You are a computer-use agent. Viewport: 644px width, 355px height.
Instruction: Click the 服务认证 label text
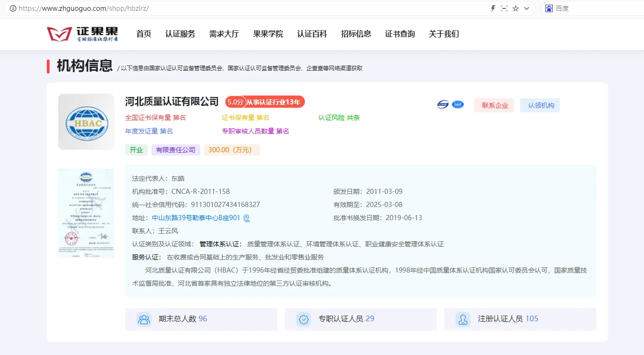tap(147, 257)
